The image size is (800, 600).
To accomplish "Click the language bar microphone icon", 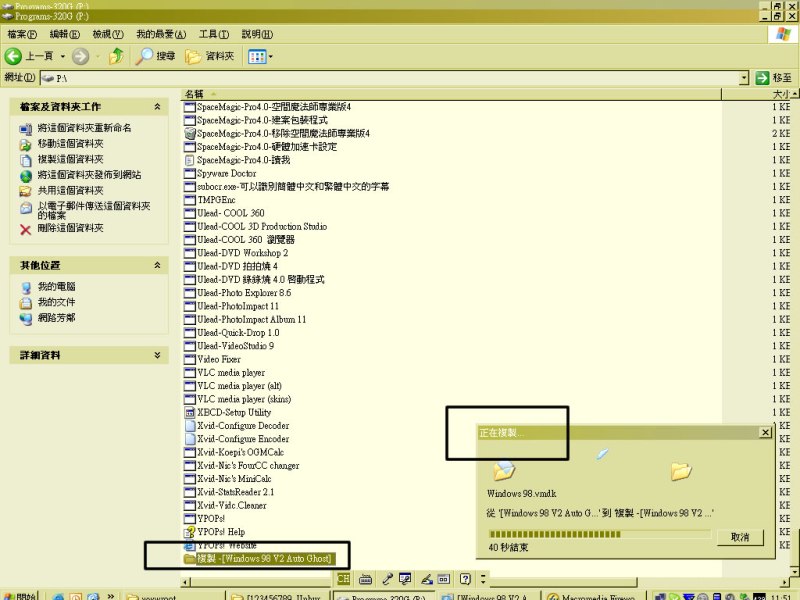I will tap(387, 579).
